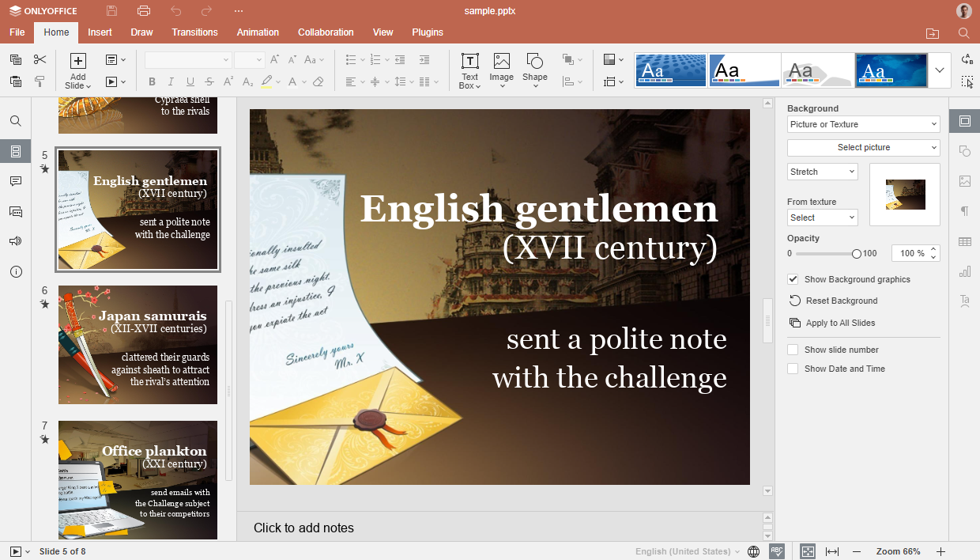Open the Insert tab
The width and height of the screenshot is (980, 560).
point(100,32)
